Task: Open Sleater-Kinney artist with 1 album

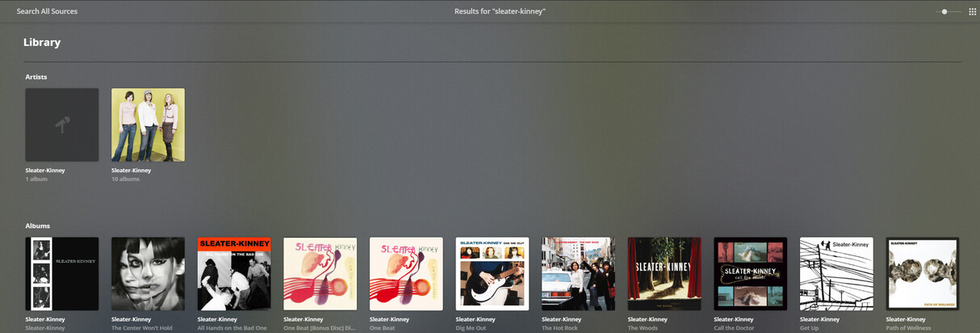Action: [x=45, y=171]
